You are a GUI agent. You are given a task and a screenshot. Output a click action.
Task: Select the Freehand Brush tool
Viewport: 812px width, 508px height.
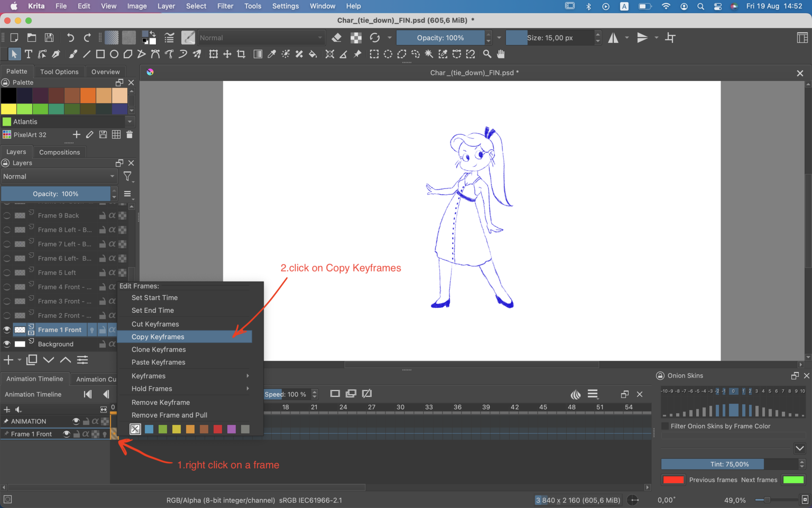pyautogui.click(x=72, y=54)
